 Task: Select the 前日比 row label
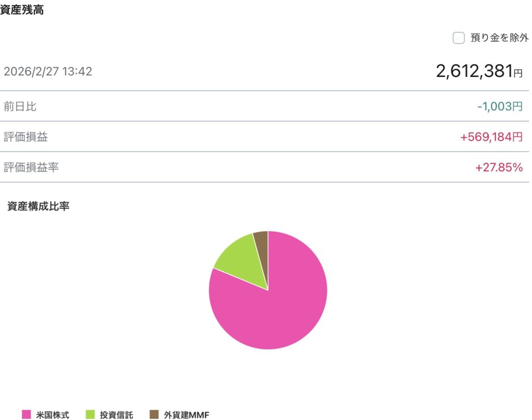tap(20, 107)
